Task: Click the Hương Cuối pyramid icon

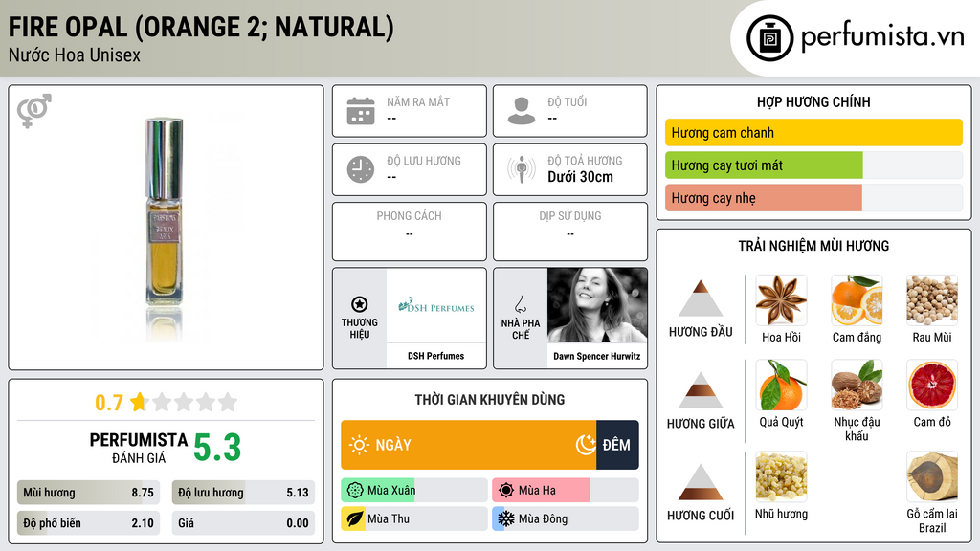Action: (x=701, y=482)
